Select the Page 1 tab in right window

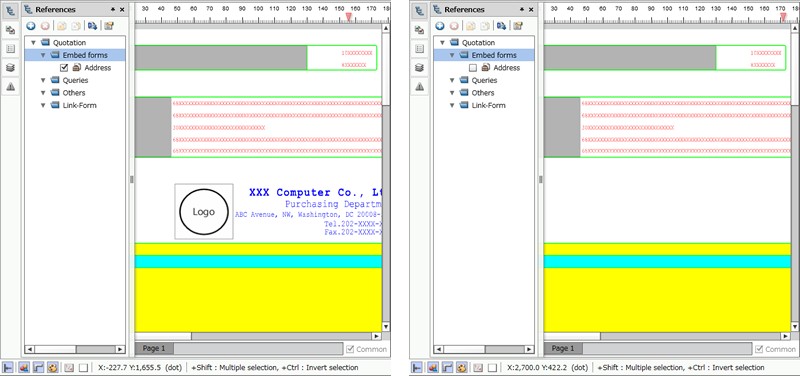pos(563,348)
